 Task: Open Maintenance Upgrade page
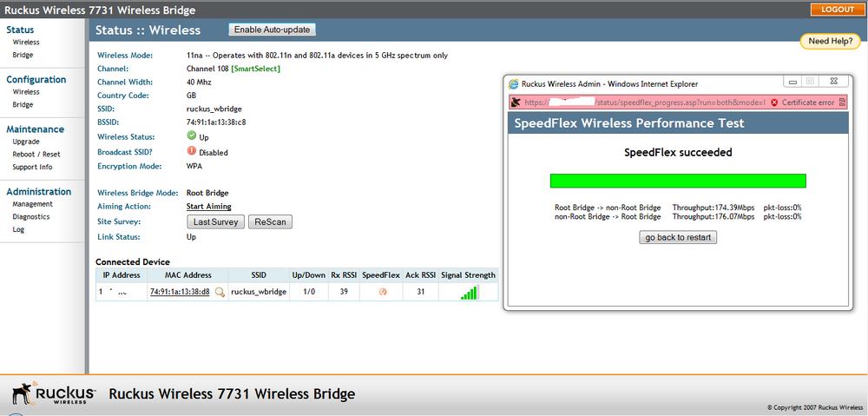(x=25, y=142)
